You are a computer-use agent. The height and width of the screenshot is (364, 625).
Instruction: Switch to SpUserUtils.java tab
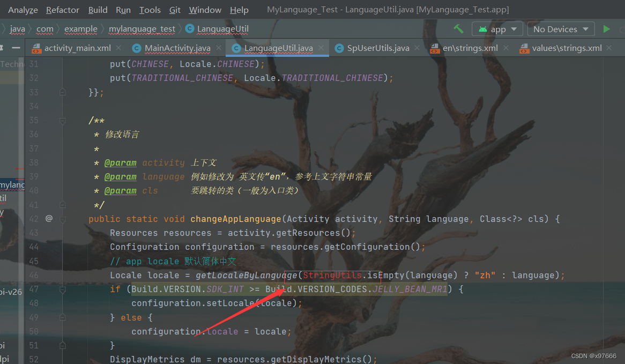pyautogui.click(x=377, y=48)
